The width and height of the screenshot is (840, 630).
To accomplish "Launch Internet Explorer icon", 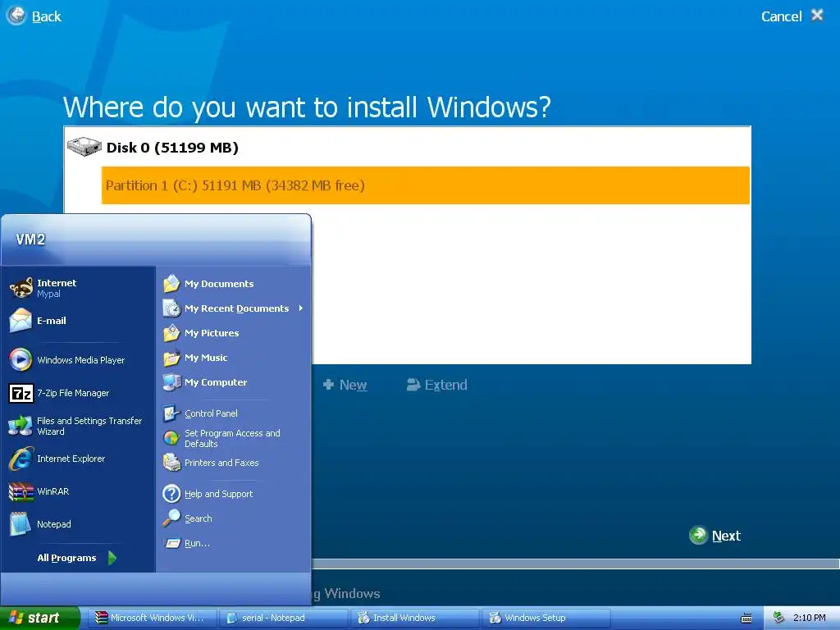I will pyautogui.click(x=21, y=459).
